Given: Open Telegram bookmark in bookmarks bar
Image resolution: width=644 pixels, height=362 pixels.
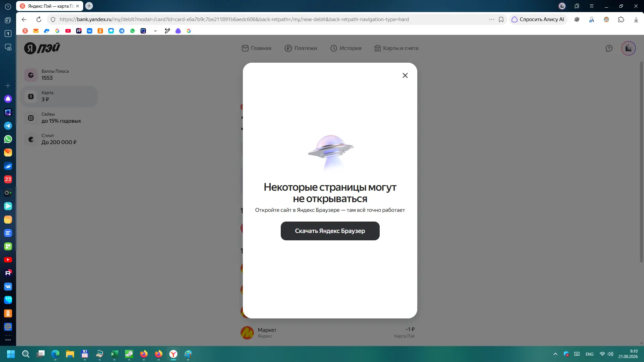Looking at the screenshot, I should [122, 31].
